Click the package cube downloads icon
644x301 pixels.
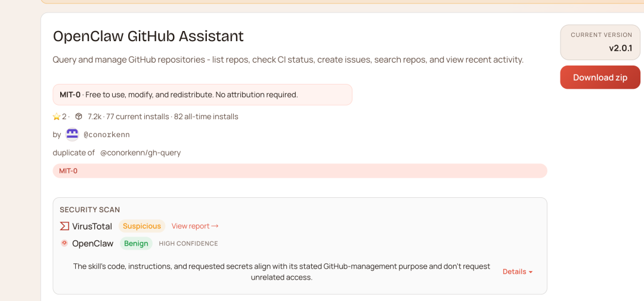coord(79,116)
